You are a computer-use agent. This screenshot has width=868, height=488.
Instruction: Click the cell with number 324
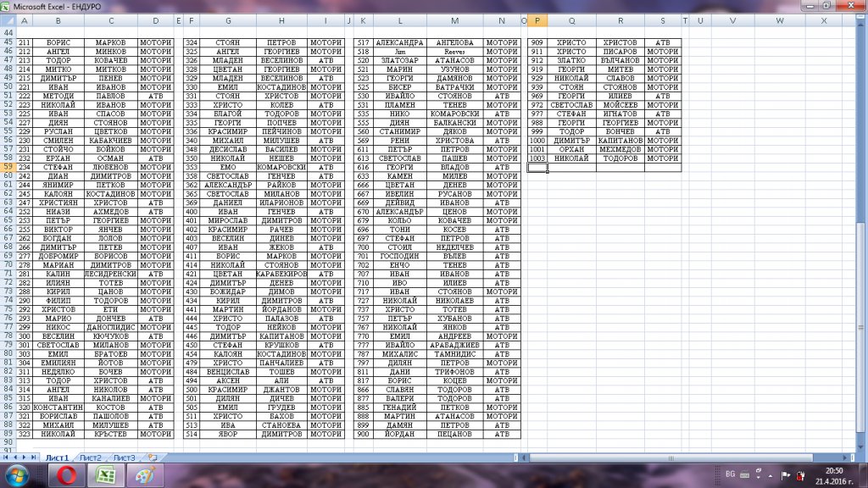click(x=192, y=42)
